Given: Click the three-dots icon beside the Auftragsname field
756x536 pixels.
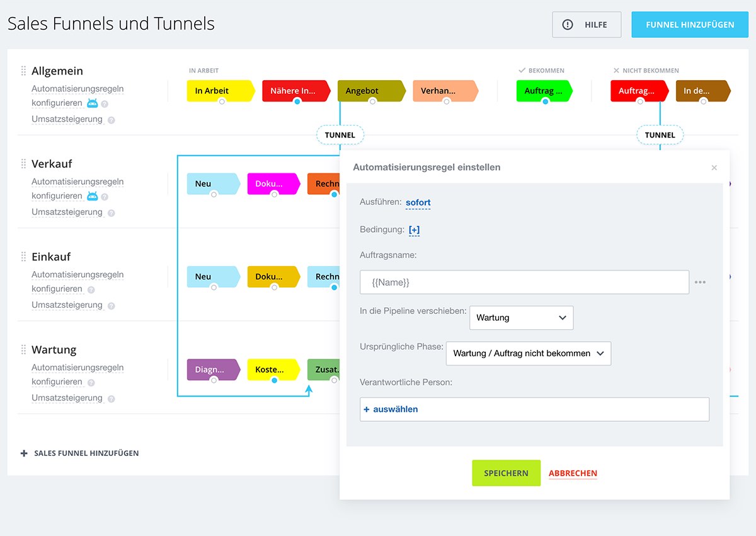Looking at the screenshot, I should click(700, 283).
